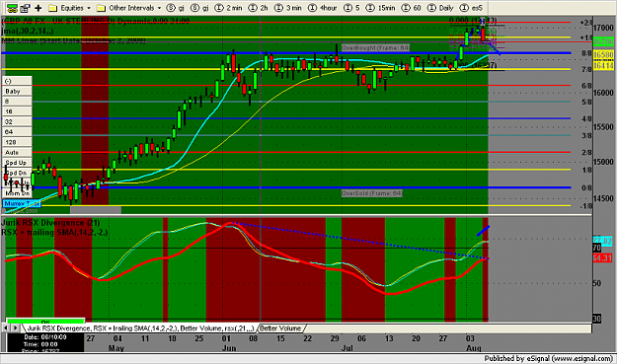
Task: Click the RSX + trailing SMA study label
Action: click(54, 233)
